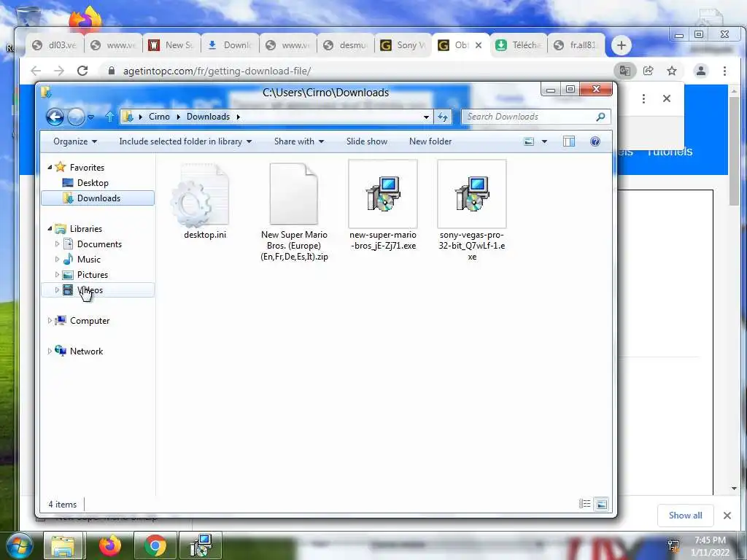Go back with the Explorer back arrow

tap(55, 117)
